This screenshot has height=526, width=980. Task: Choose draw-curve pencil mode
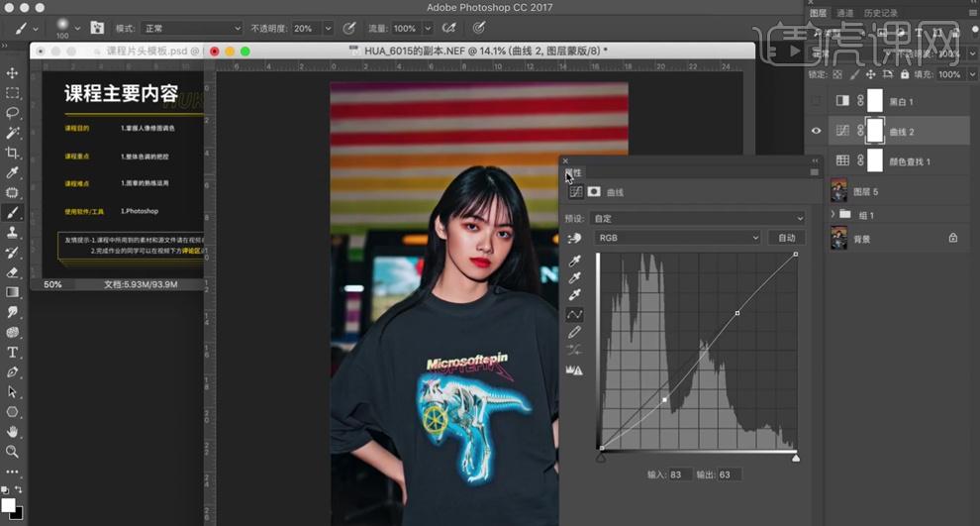coord(574,332)
